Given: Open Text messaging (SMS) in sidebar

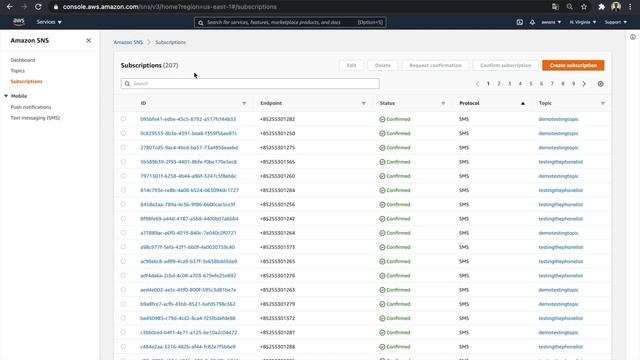Looking at the screenshot, I should click(x=35, y=118).
